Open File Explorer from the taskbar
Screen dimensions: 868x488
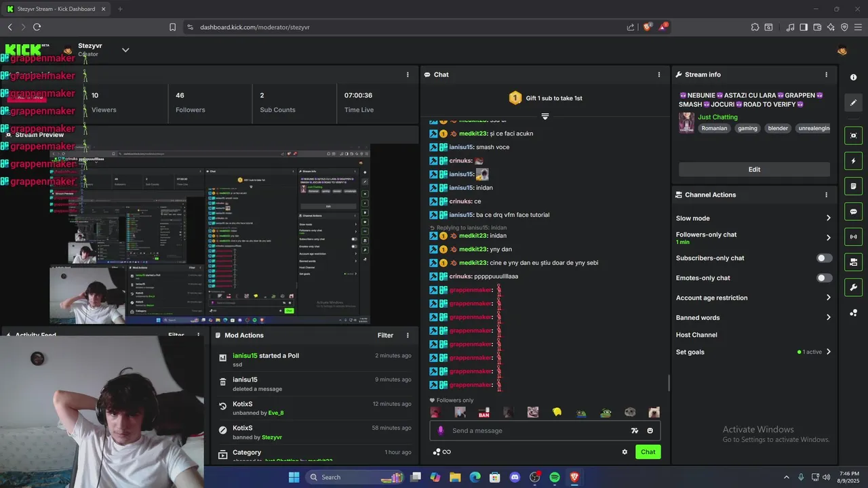(455, 477)
